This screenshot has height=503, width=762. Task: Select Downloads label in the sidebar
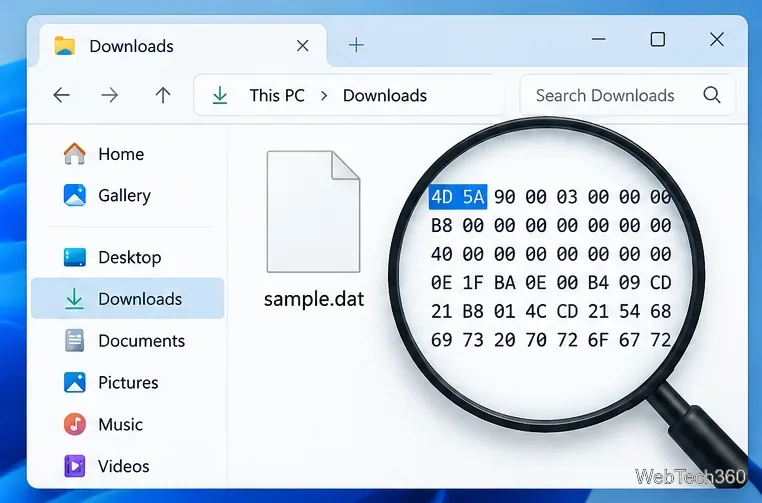coord(140,299)
